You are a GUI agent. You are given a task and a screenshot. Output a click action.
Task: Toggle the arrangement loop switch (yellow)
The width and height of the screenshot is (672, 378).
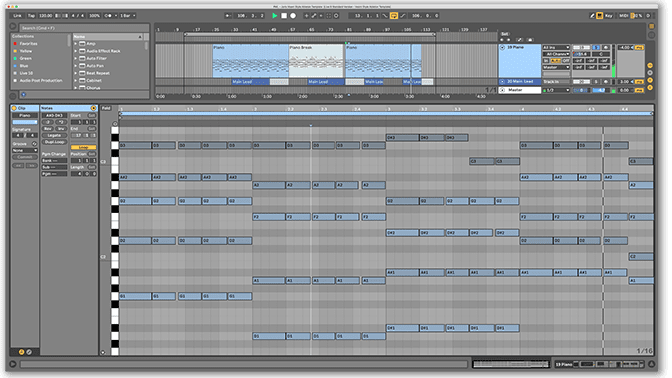[x=393, y=15]
